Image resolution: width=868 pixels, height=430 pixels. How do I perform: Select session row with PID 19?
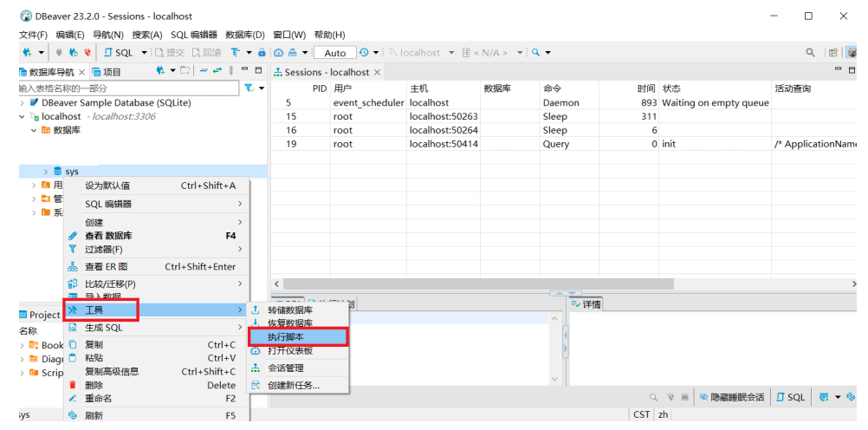pos(565,144)
